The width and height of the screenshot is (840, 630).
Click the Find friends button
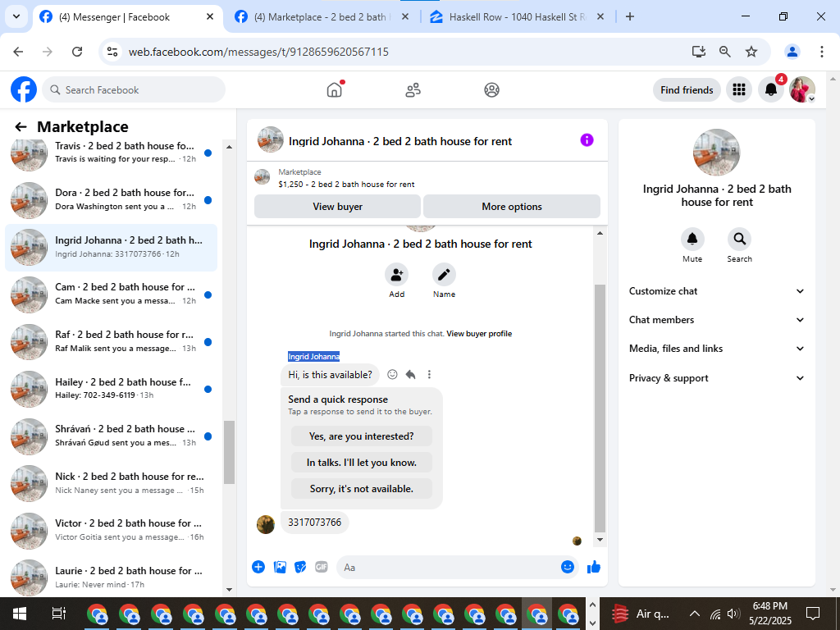click(x=687, y=90)
